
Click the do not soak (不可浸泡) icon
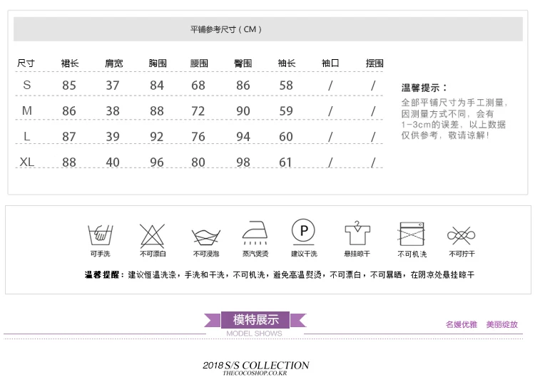point(205,237)
